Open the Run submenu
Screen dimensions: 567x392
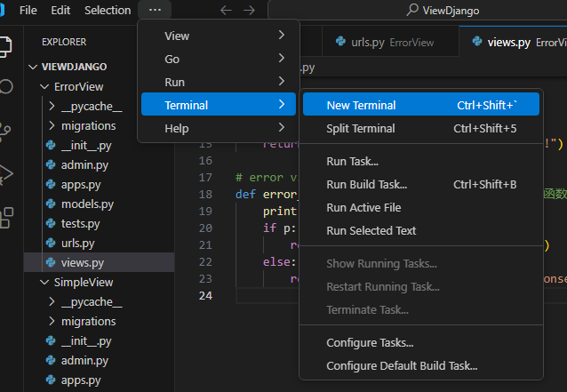[x=219, y=82]
